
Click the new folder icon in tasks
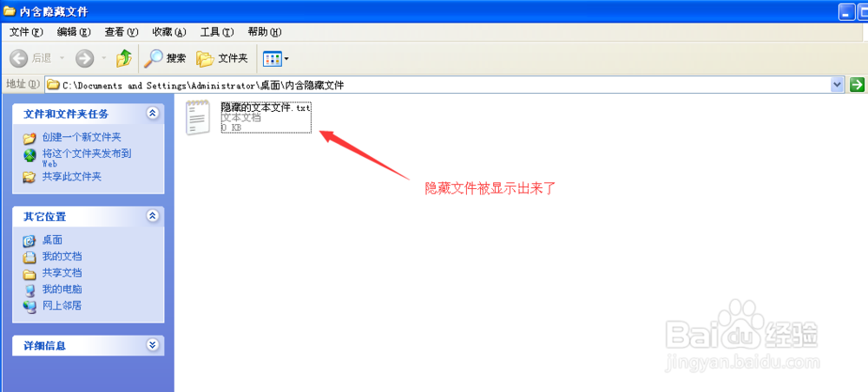[x=30, y=138]
